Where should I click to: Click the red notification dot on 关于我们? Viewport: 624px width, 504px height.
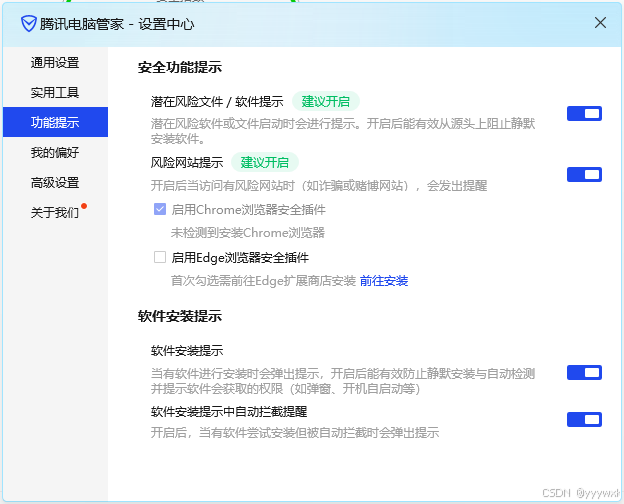[84, 206]
